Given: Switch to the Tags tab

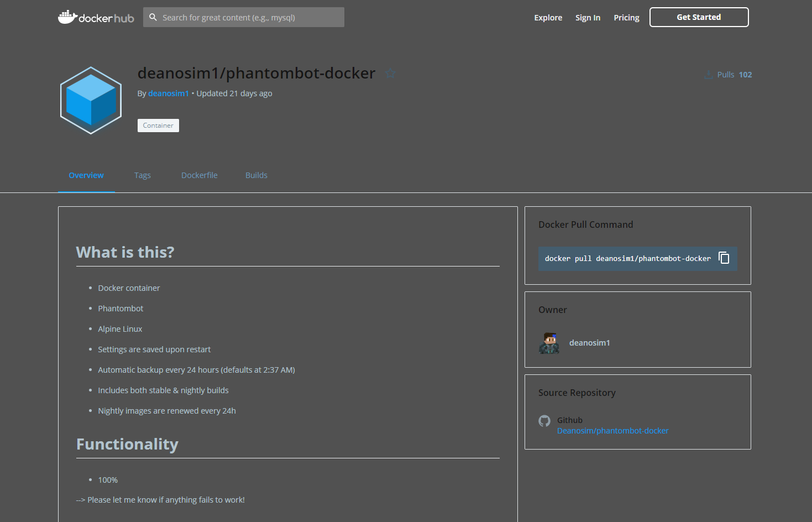Looking at the screenshot, I should (x=143, y=175).
